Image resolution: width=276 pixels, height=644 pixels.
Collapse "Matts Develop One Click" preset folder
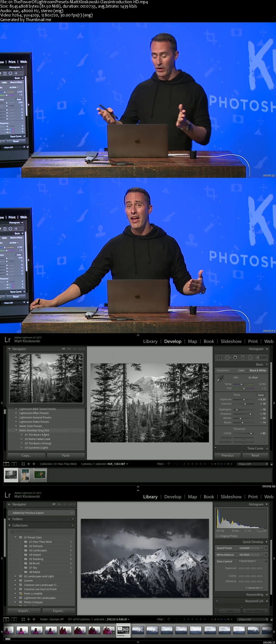[16, 430]
